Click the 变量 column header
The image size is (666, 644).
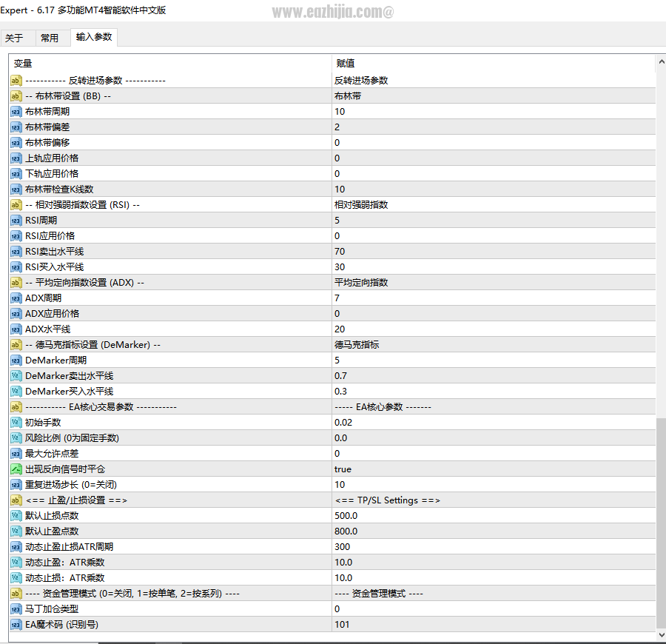coord(170,64)
